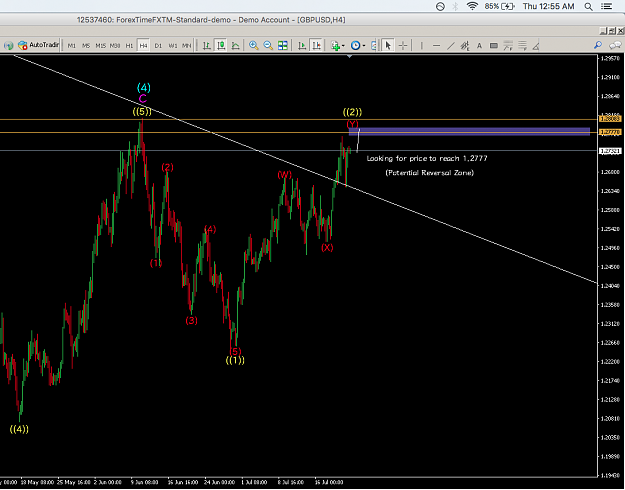Select the line chart display icon
This screenshot has width=625, height=490.
(x=236, y=46)
